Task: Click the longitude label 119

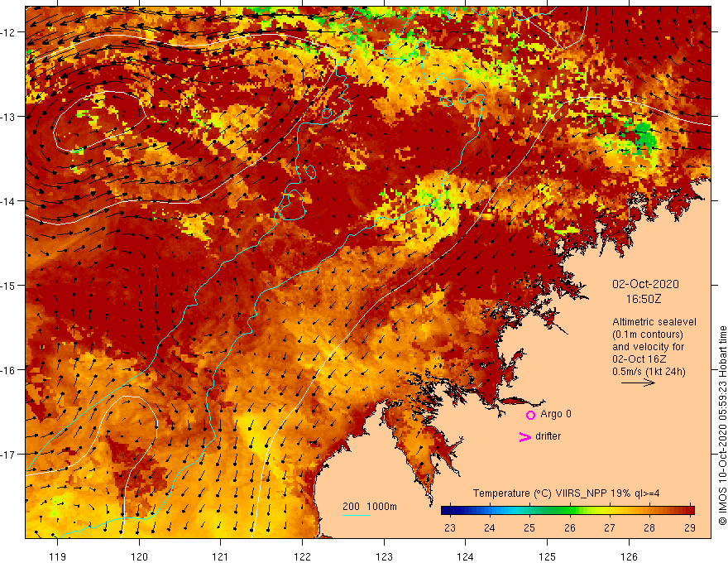Action: [58, 556]
